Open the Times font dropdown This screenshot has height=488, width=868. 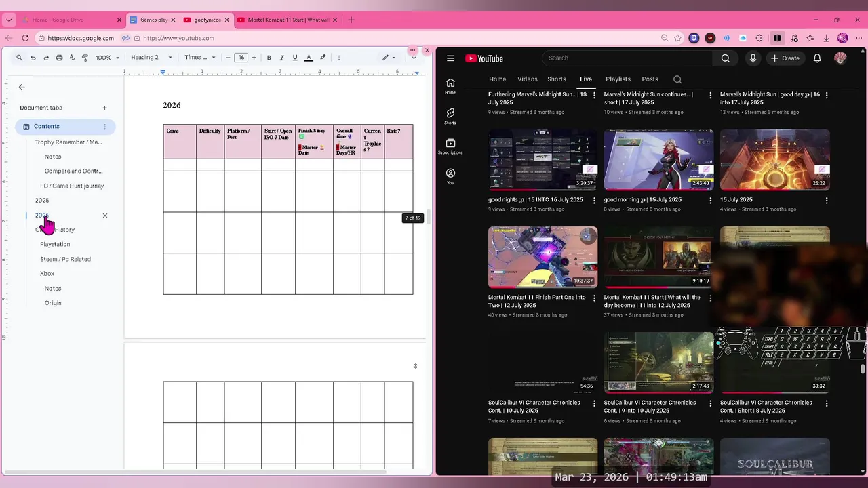tap(200, 58)
